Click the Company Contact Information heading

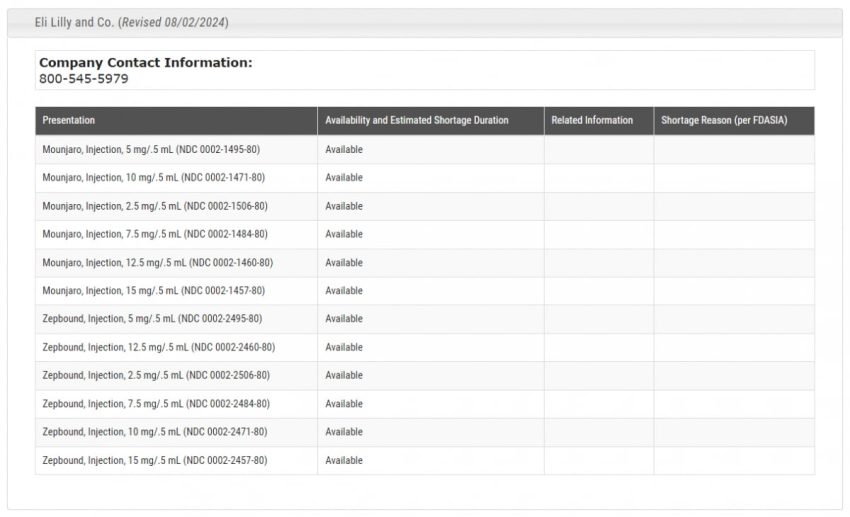point(146,63)
